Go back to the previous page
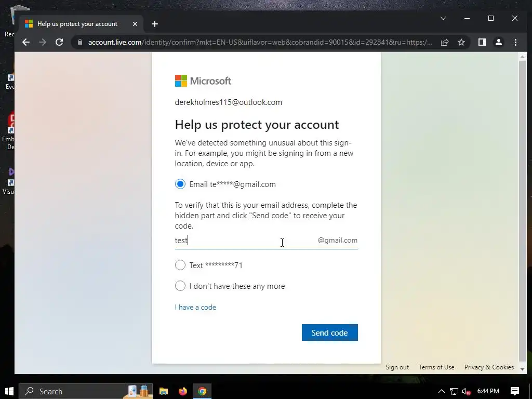 26,42
